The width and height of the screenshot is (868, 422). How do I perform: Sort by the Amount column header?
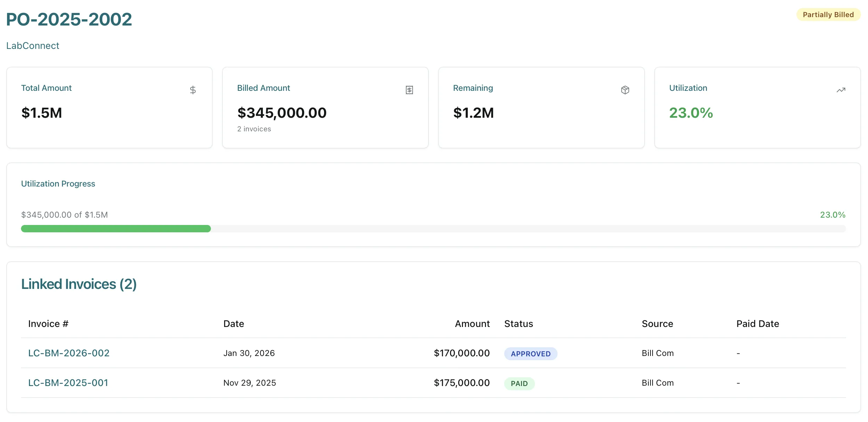[472, 323]
